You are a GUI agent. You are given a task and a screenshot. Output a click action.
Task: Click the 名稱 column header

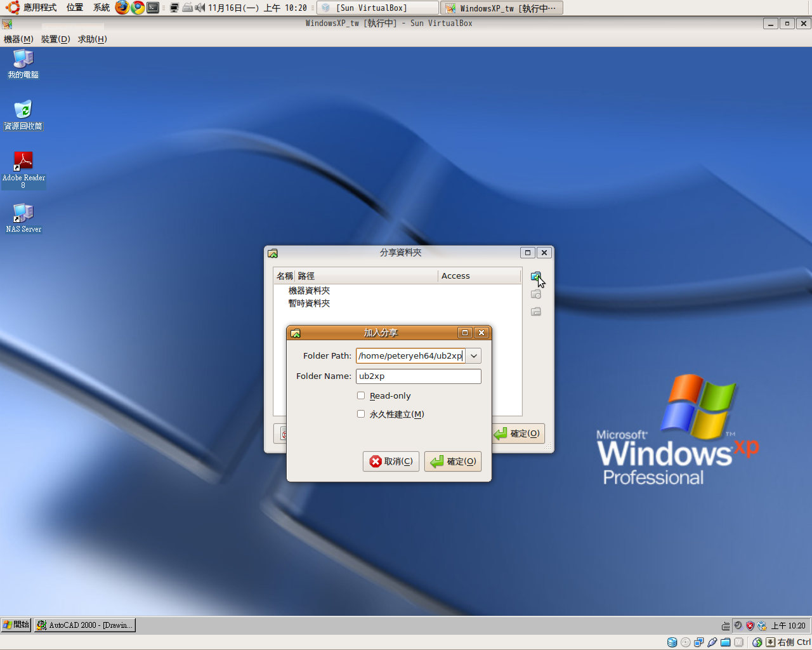pos(284,276)
